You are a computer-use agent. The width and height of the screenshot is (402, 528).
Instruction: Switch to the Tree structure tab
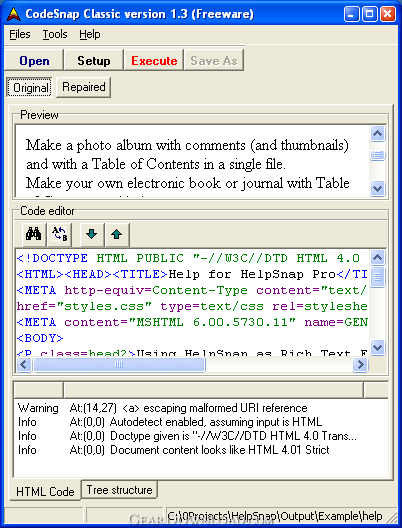(119, 490)
